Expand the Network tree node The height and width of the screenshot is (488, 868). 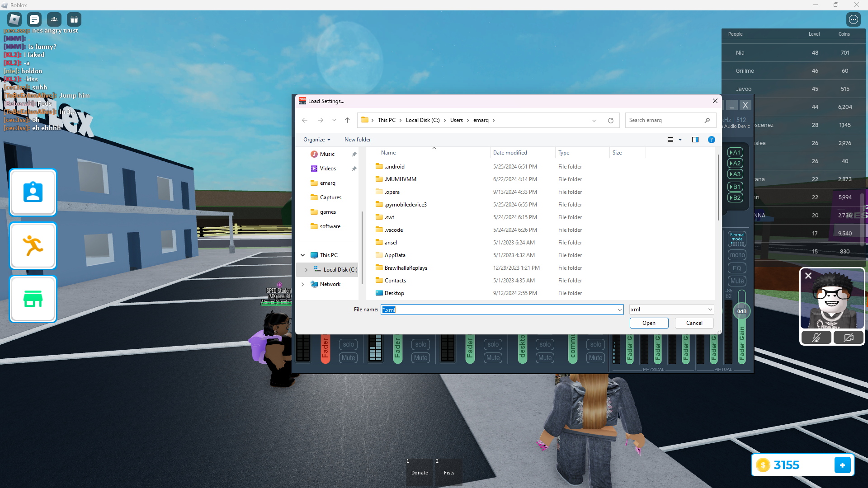point(303,284)
